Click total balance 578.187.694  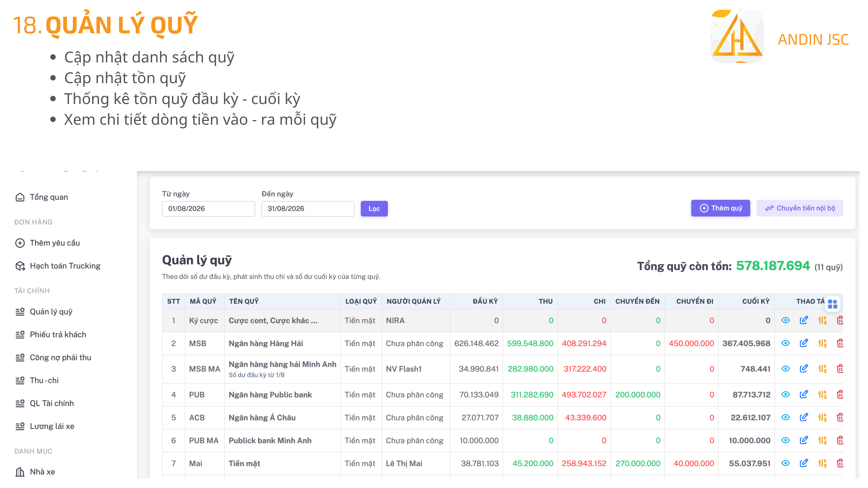coord(773,266)
